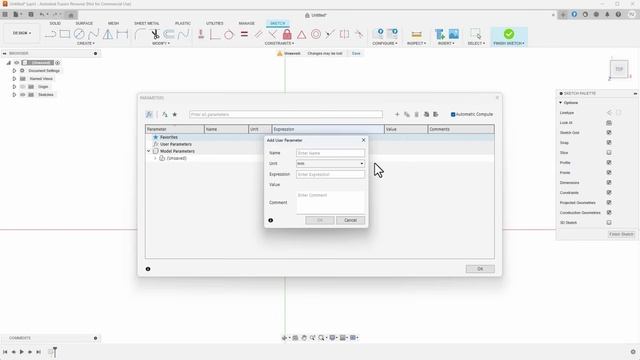Select the Circle sketch tool
This screenshot has height=360, width=640.
(x=79, y=34)
